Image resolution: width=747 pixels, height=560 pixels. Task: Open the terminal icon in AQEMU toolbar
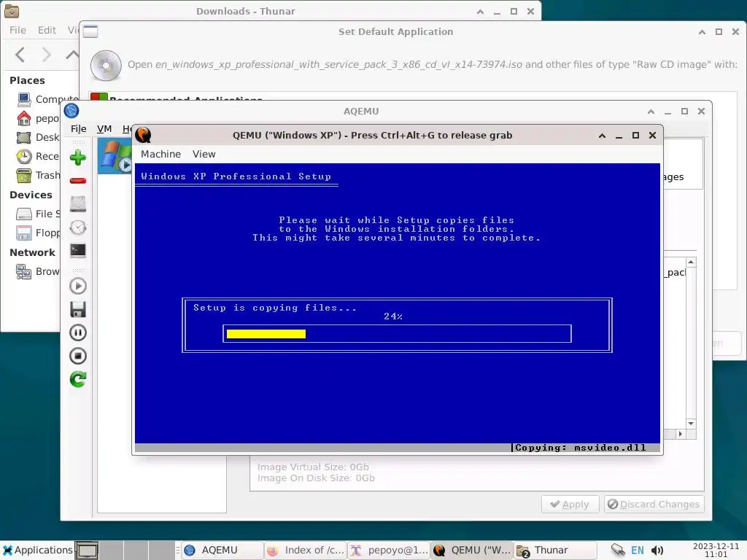[x=77, y=250]
